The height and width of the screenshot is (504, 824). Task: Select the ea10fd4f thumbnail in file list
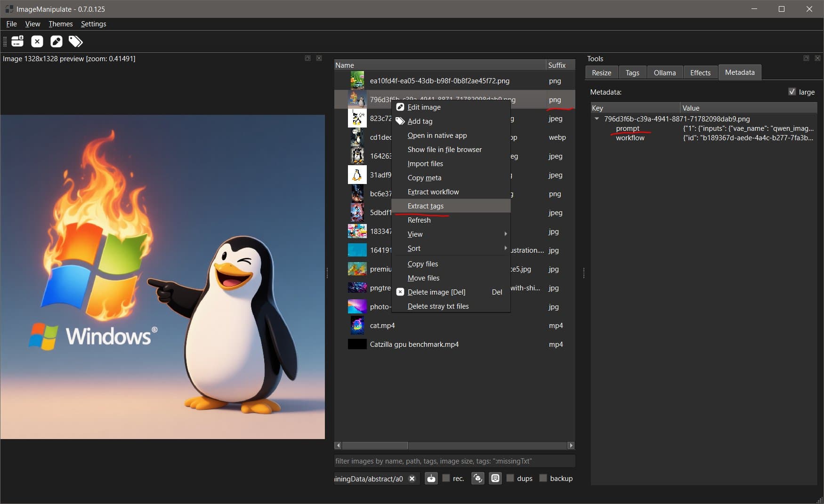(357, 80)
